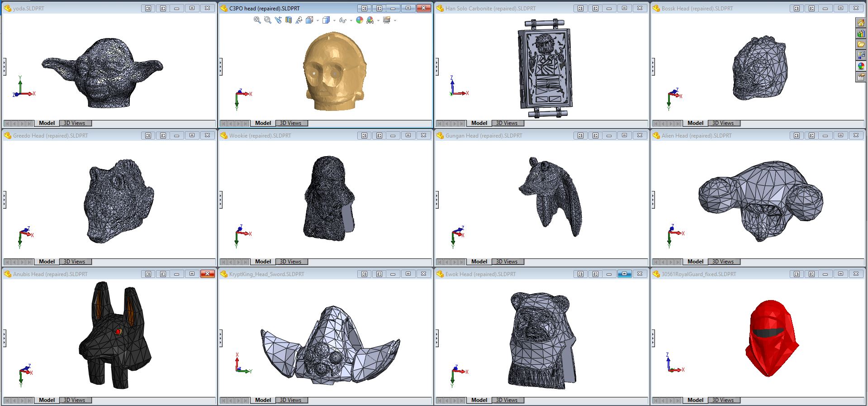Snap Anubis Head window to left half

point(148,274)
